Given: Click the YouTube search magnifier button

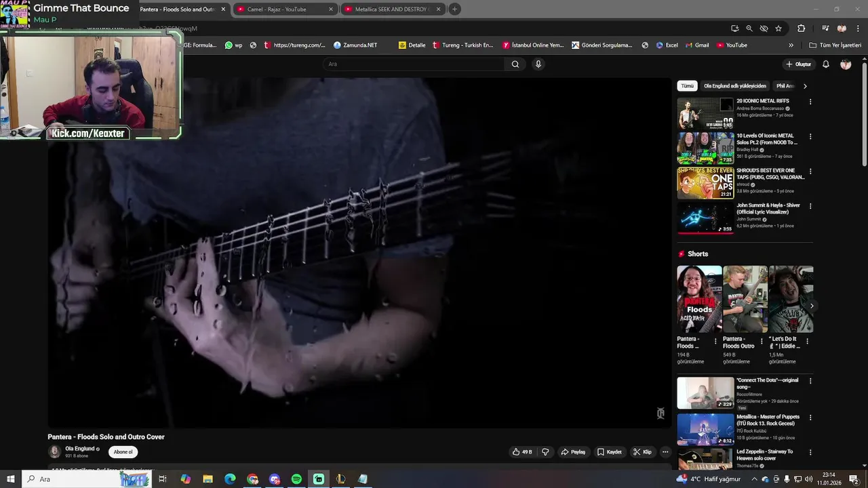Looking at the screenshot, I should coord(515,64).
